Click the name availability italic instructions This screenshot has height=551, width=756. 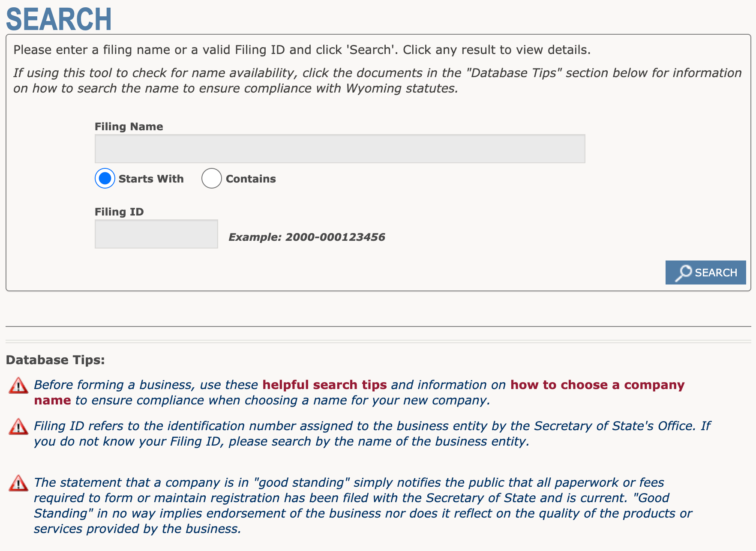coord(378,81)
